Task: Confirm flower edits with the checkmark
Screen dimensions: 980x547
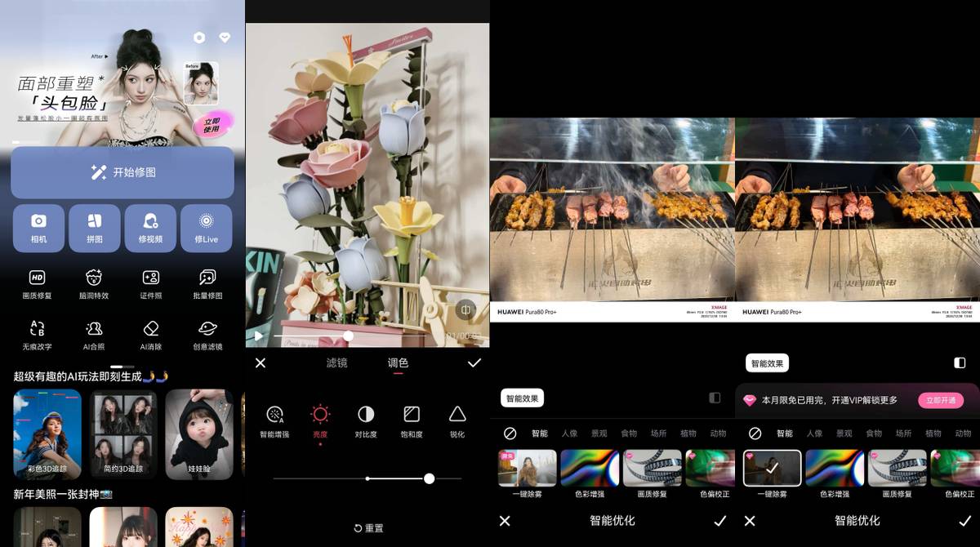Action: (474, 362)
